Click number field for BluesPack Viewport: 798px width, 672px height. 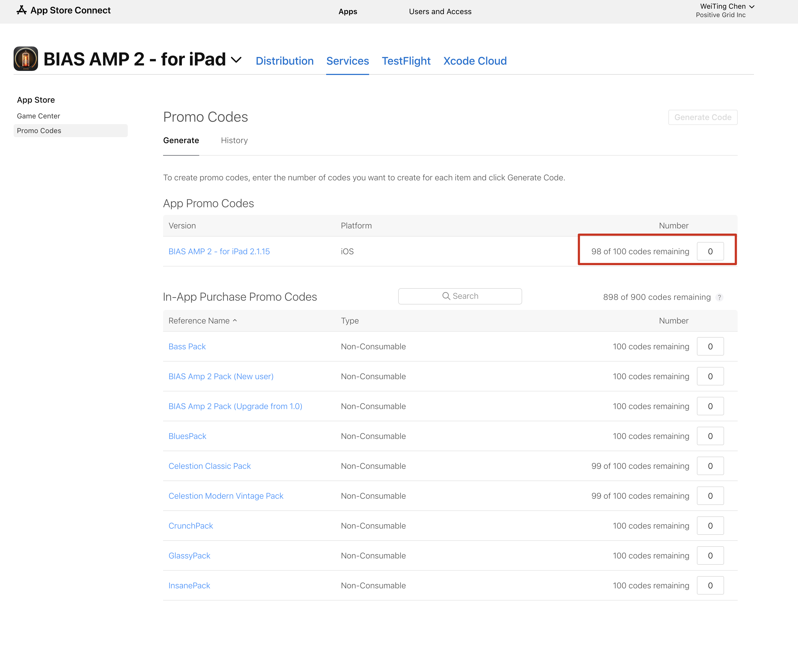(x=710, y=436)
